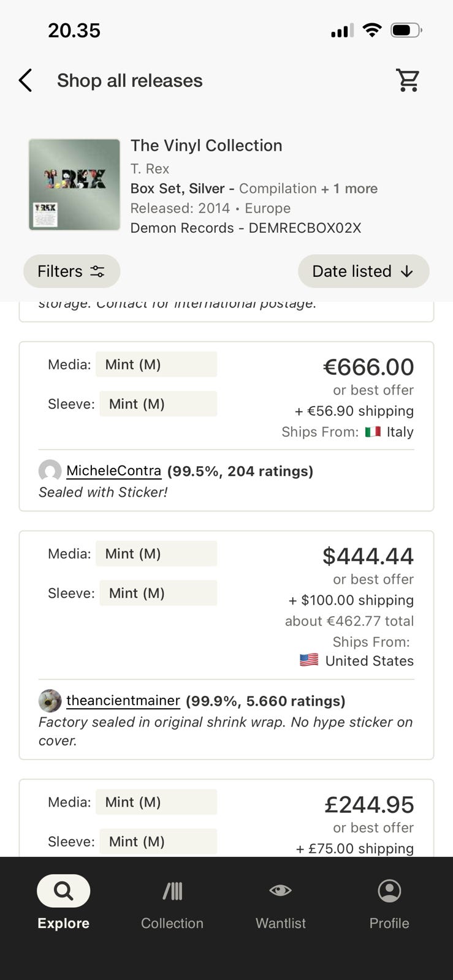Open MicheleContra seller profile link
The width and height of the screenshot is (453, 980).
pyautogui.click(x=113, y=471)
